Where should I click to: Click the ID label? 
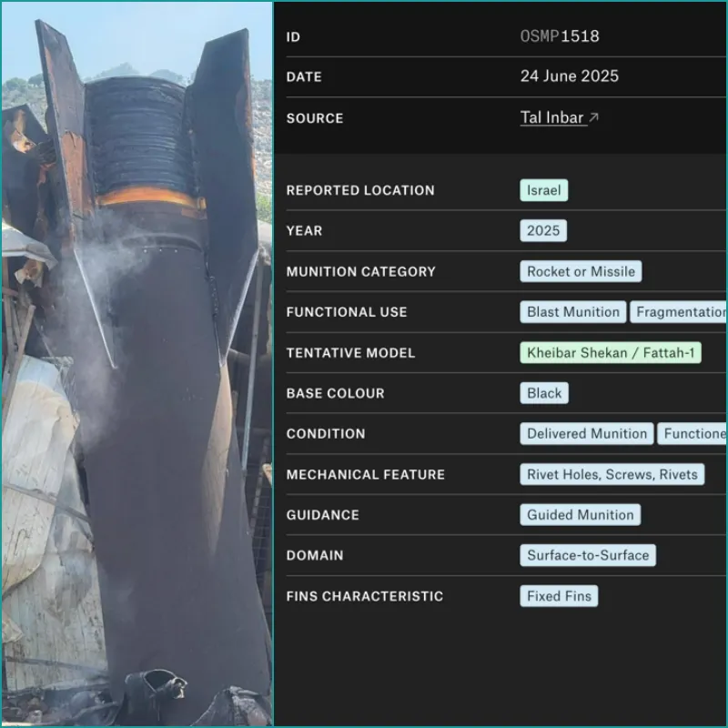point(293,36)
